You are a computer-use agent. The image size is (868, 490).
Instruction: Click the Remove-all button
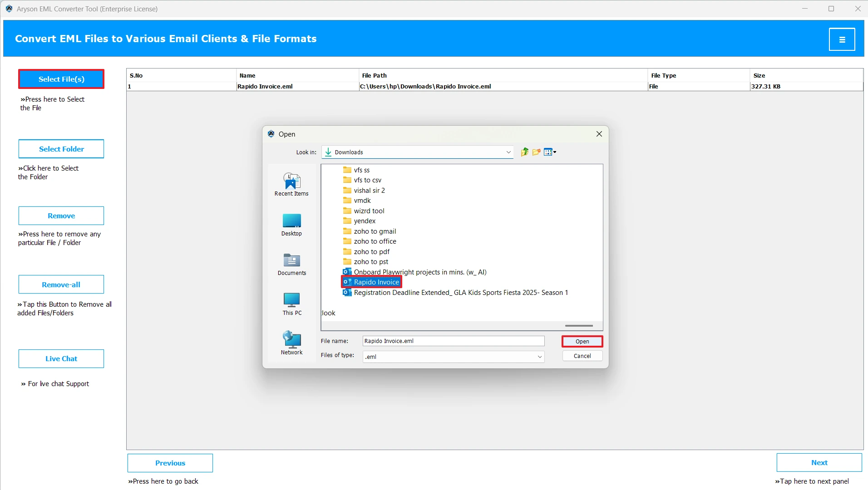[x=61, y=284]
